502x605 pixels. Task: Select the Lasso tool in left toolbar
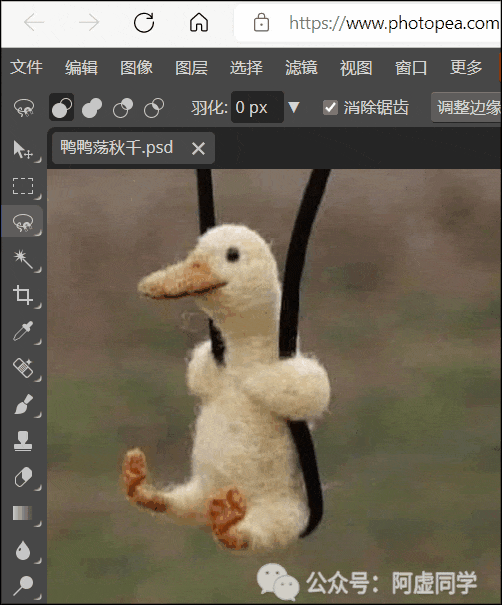(23, 223)
